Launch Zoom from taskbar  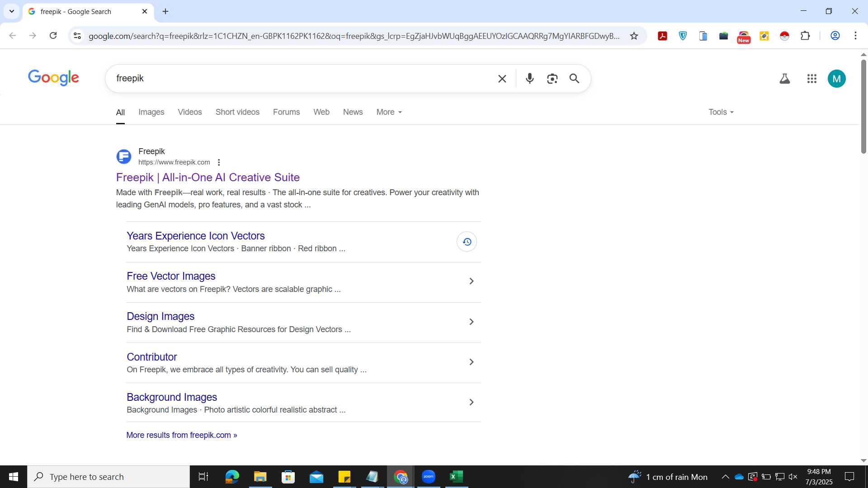[428, 477]
